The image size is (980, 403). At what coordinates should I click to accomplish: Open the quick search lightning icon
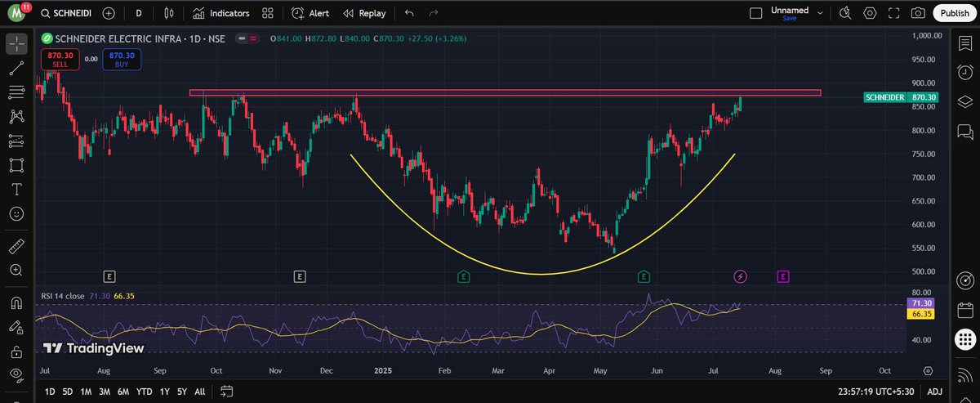(x=845, y=12)
